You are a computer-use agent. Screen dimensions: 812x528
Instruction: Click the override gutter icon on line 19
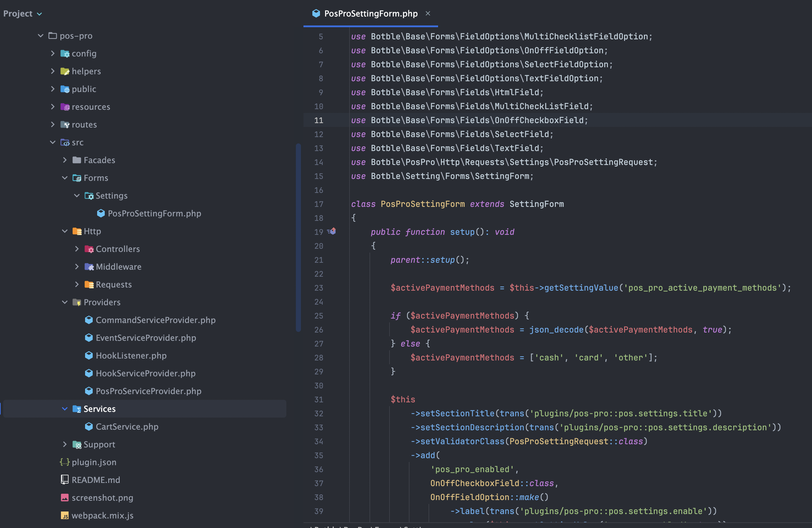[x=332, y=231]
